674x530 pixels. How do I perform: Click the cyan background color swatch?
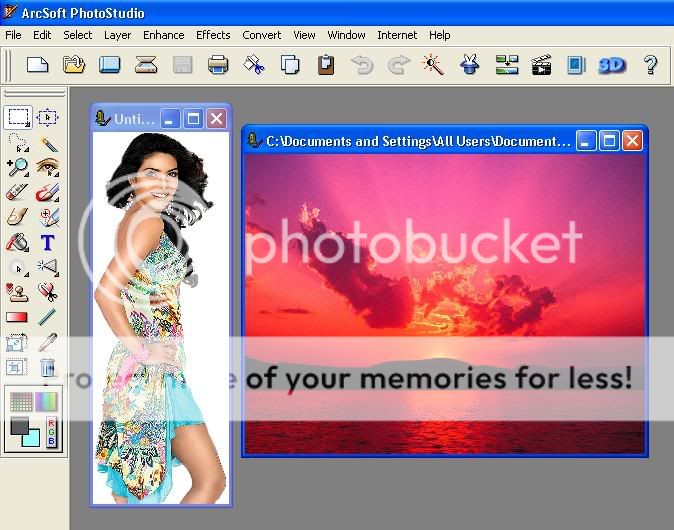(x=30, y=435)
